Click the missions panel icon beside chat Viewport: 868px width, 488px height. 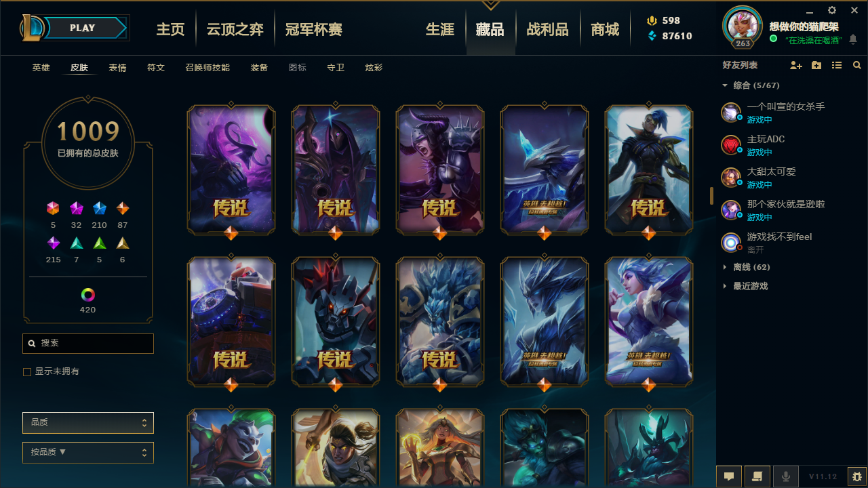(757, 476)
